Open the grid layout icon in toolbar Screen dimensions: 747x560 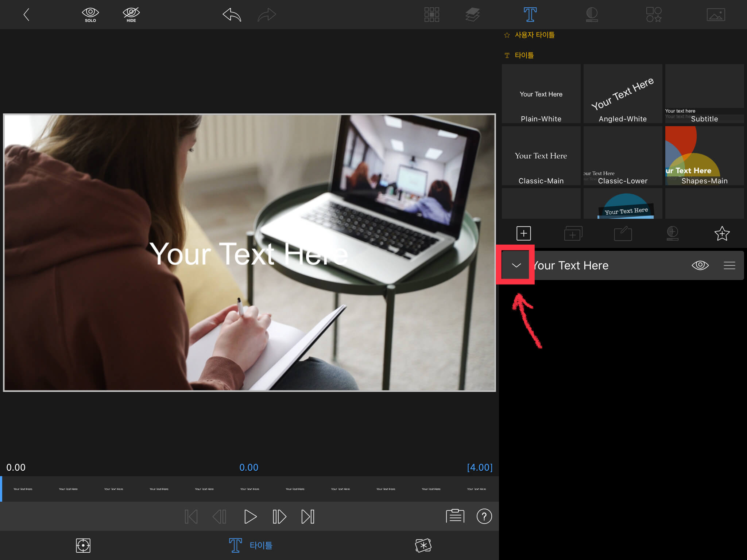click(431, 15)
